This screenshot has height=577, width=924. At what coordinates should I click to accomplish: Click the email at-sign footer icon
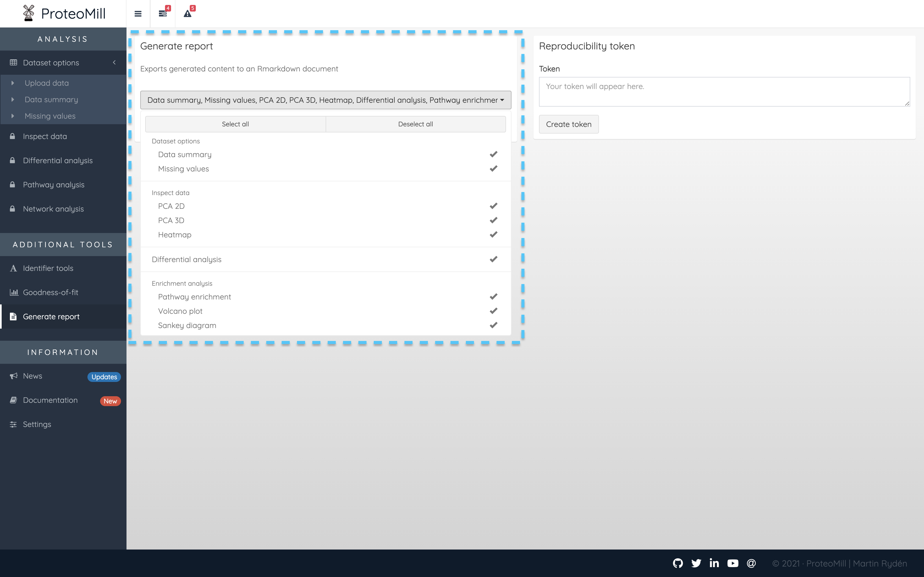coord(751,563)
